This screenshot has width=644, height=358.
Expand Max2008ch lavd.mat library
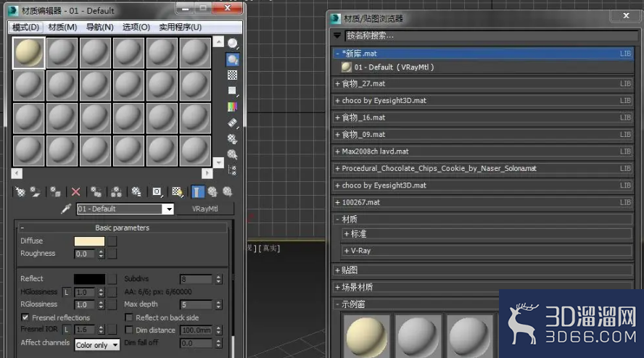(x=338, y=151)
